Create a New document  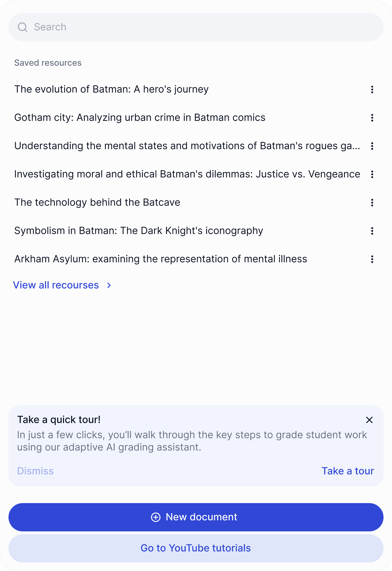(x=196, y=517)
